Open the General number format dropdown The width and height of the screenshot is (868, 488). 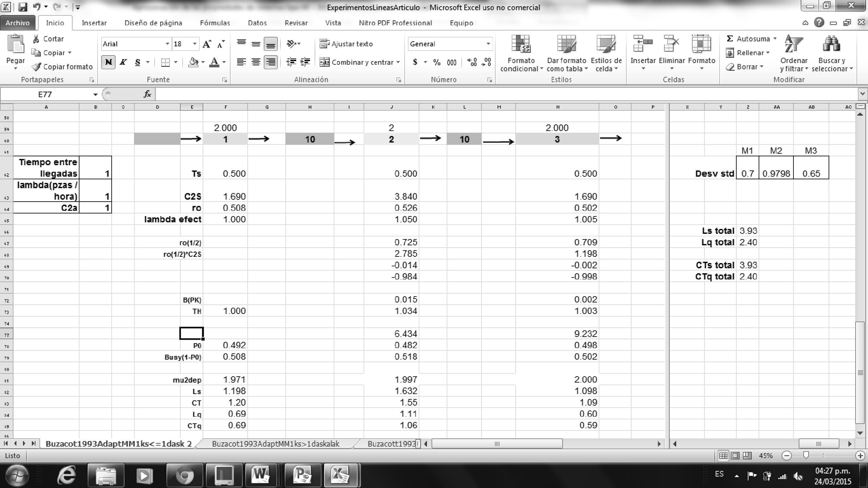(x=488, y=44)
